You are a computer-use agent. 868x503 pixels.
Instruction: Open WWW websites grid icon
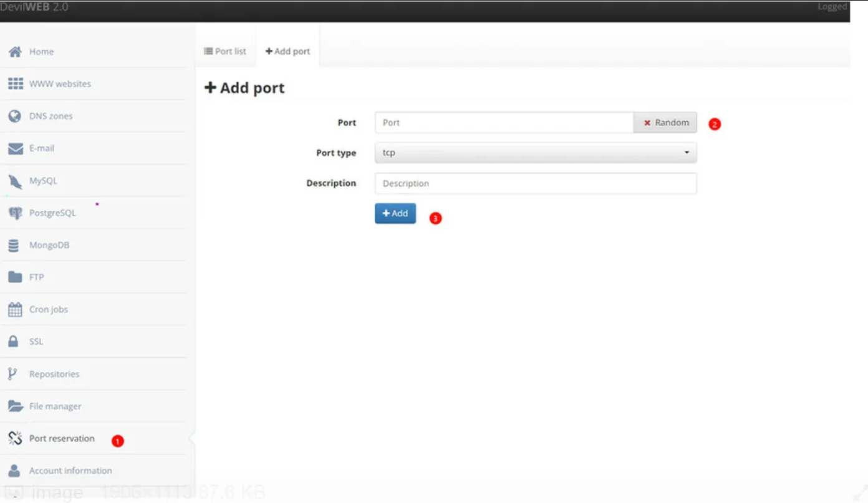[15, 84]
